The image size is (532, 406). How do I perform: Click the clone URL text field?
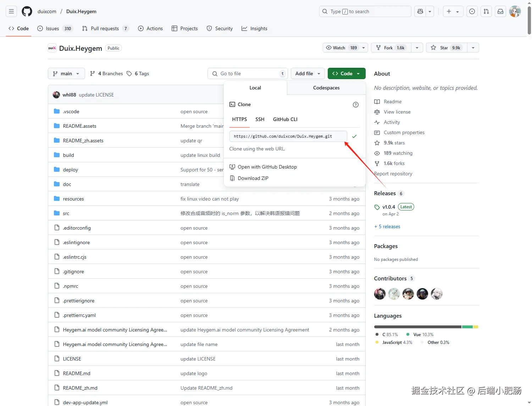point(288,136)
